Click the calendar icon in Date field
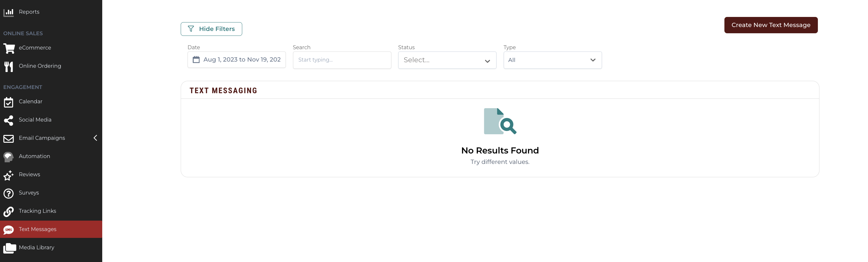The image size is (868, 262). [196, 60]
